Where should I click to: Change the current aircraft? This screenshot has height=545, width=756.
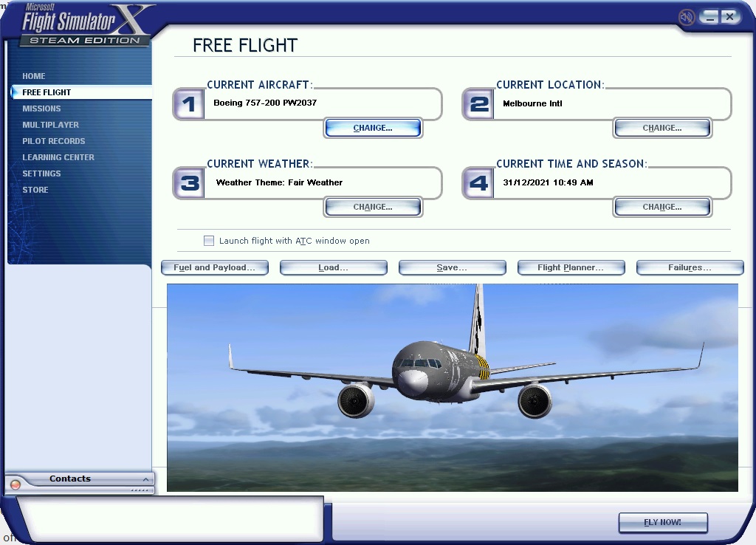point(373,128)
